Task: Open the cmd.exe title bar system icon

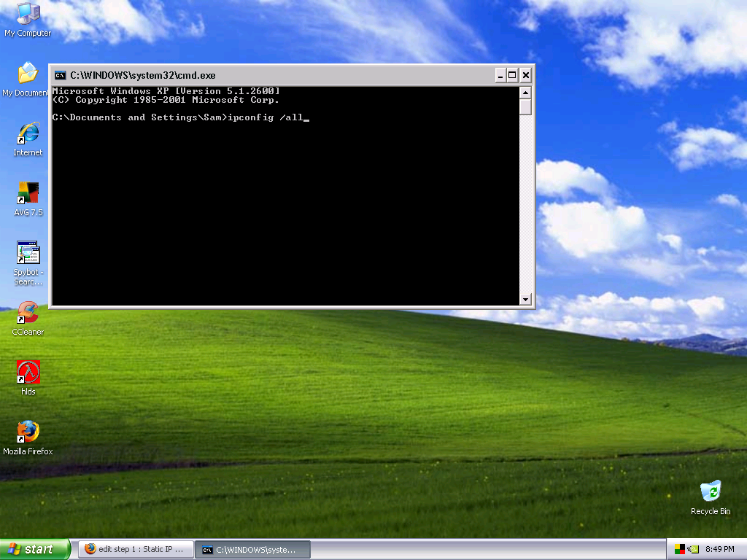Action: tap(60, 75)
